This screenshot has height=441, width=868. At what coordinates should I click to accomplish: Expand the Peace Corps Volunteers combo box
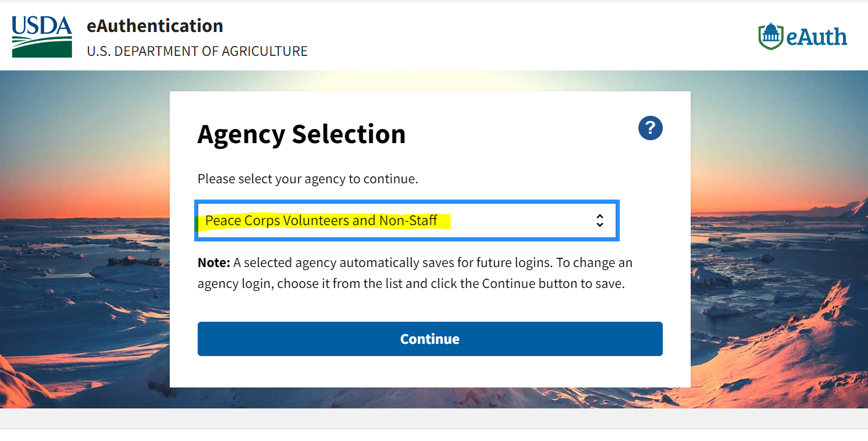(x=407, y=221)
